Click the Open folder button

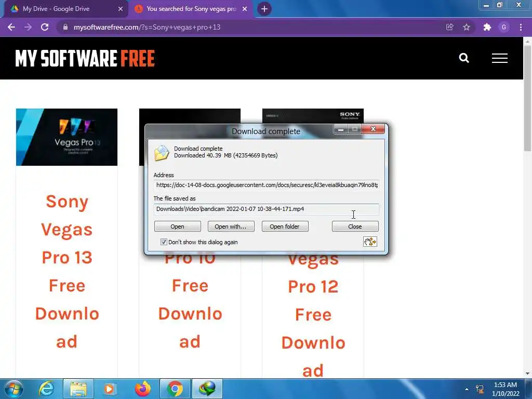285,227
